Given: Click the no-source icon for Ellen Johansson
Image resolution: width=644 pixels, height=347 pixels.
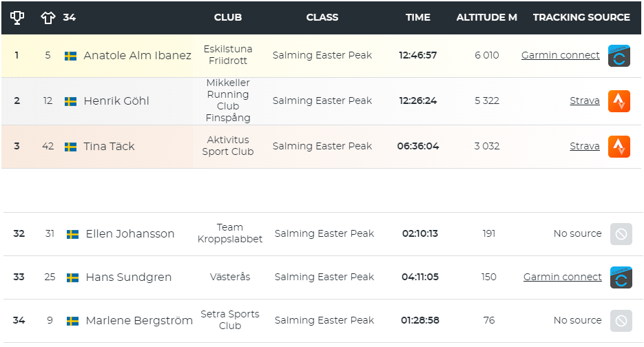Looking at the screenshot, I should tap(621, 234).
